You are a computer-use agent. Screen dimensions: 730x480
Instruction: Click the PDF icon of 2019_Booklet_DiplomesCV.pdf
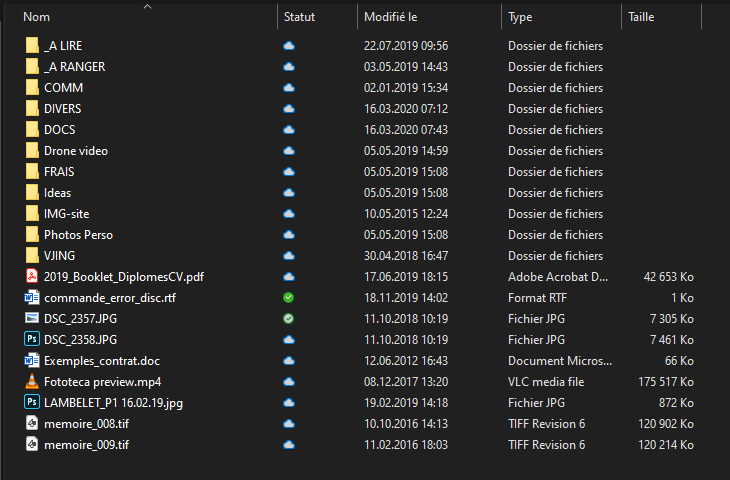[32, 276]
